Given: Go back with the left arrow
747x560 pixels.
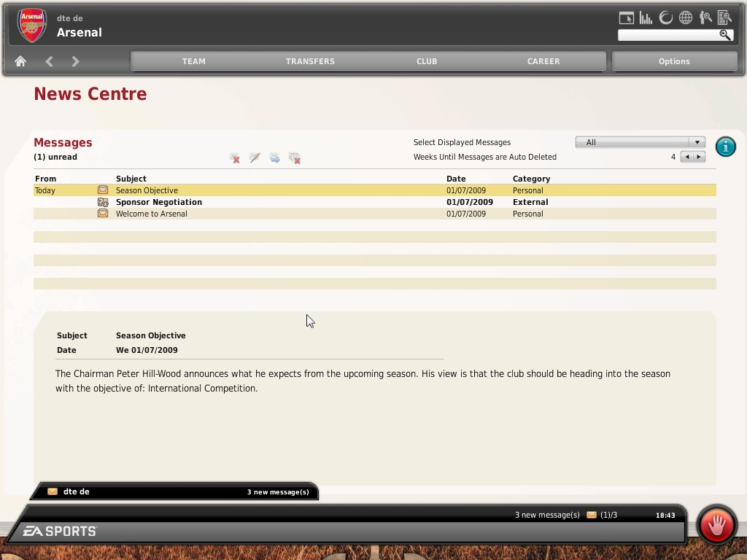Looking at the screenshot, I should click(49, 62).
